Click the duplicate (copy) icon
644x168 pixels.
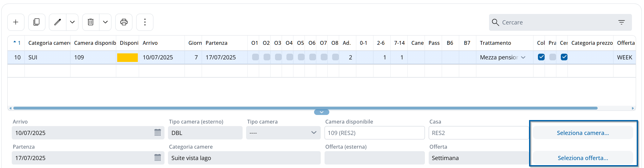tap(37, 22)
